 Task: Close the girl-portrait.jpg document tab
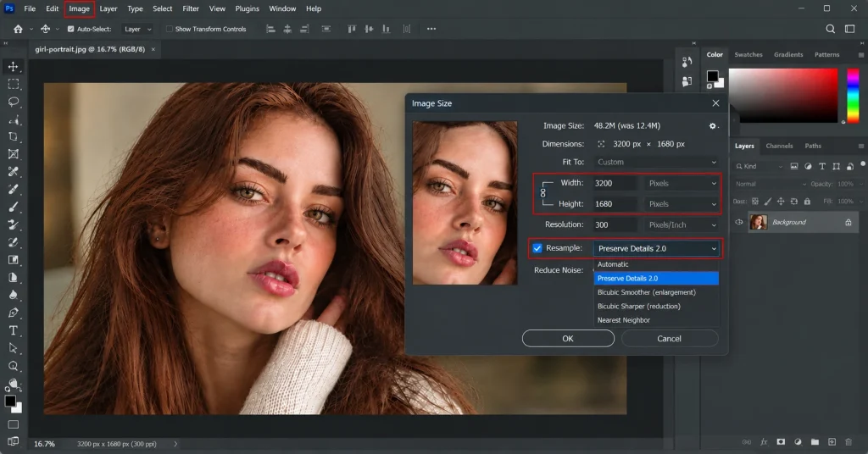(x=153, y=49)
